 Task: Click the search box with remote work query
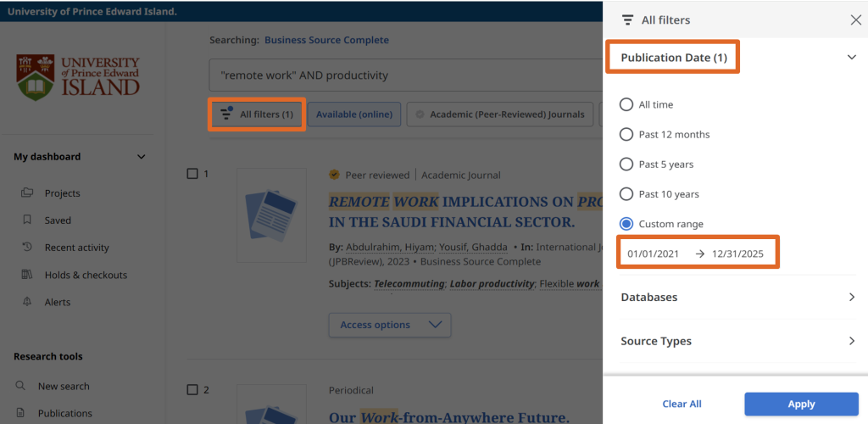pos(405,75)
